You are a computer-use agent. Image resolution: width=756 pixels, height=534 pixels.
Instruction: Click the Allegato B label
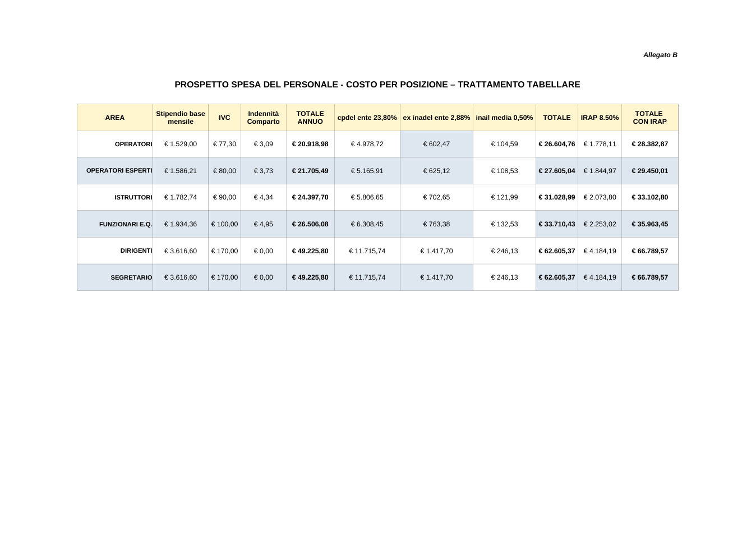[x=660, y=55]
